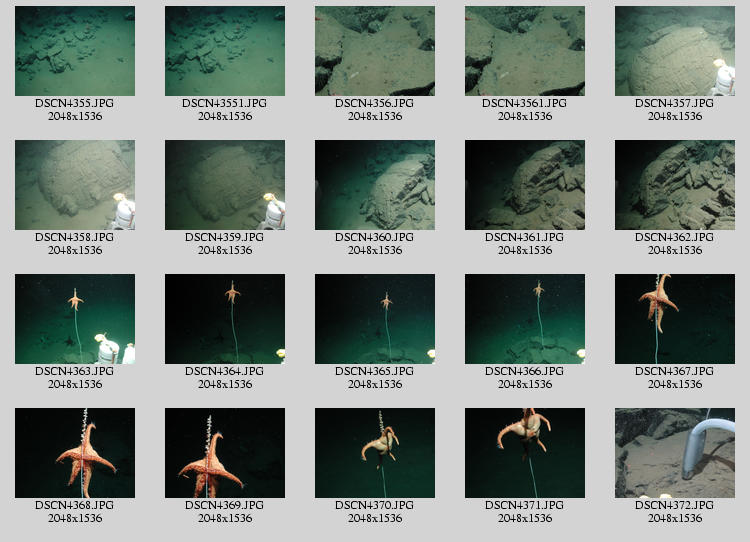Click thumbnail of DSCN4356.JPG rock slabs
The width and height of the screenshot is (750, 542).
tap(375, 51)
